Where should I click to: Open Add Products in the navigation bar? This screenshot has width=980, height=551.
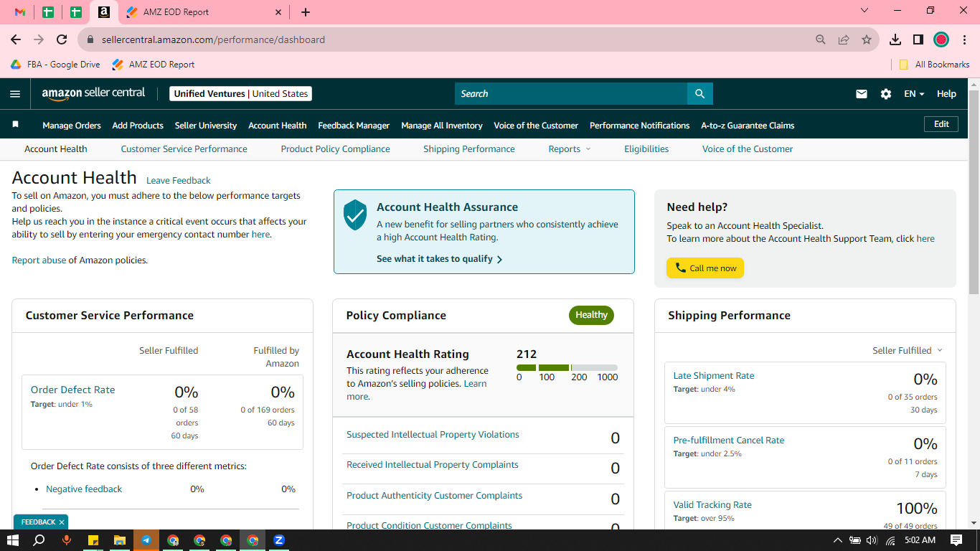[x=138, y=126]
